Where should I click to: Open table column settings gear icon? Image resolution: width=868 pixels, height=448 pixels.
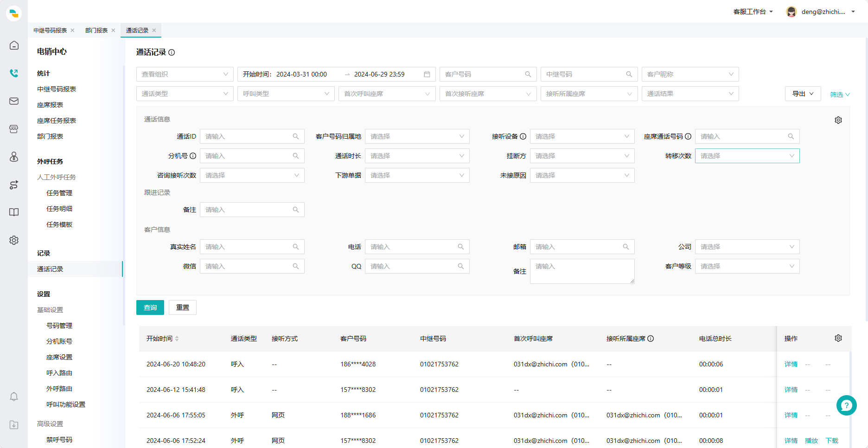838,338
